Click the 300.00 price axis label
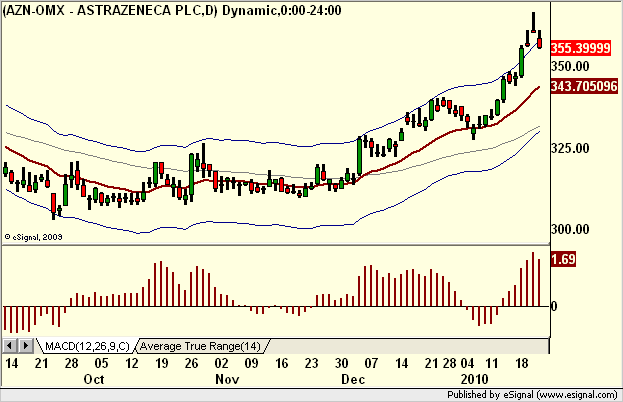Viewport: 623px width, 402px height. [570, 229]
